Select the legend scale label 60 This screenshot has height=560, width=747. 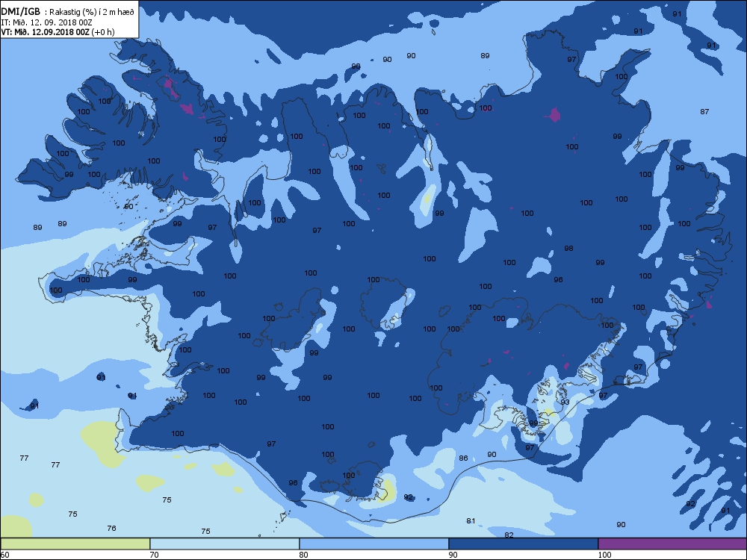pyautogui.click(x=4, y=555)
